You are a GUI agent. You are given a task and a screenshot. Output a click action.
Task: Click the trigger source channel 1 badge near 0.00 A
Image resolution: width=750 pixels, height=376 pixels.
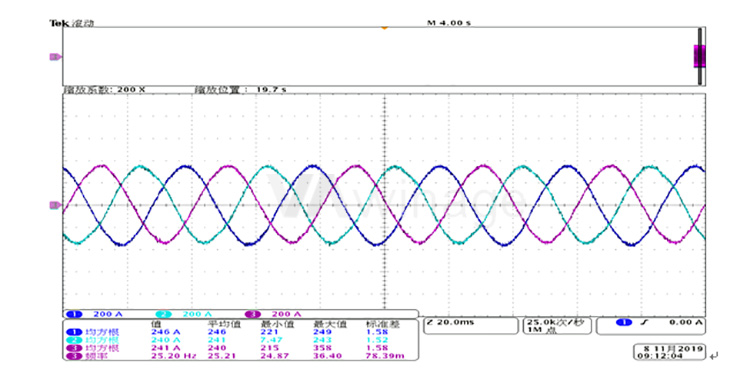624,322
